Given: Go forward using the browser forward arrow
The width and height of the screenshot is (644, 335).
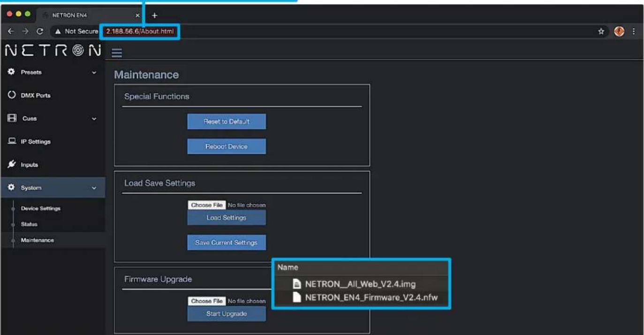Looking at the screenshot, I should (x=25, y=31).
